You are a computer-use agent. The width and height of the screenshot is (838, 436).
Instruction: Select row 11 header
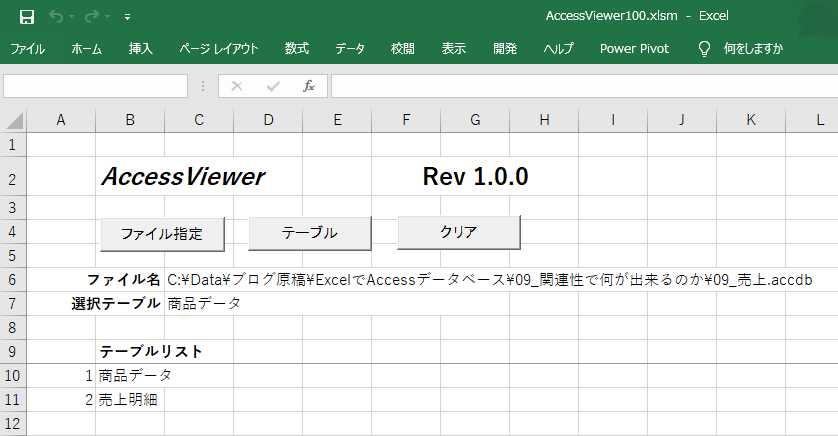[x=13, y=400]
